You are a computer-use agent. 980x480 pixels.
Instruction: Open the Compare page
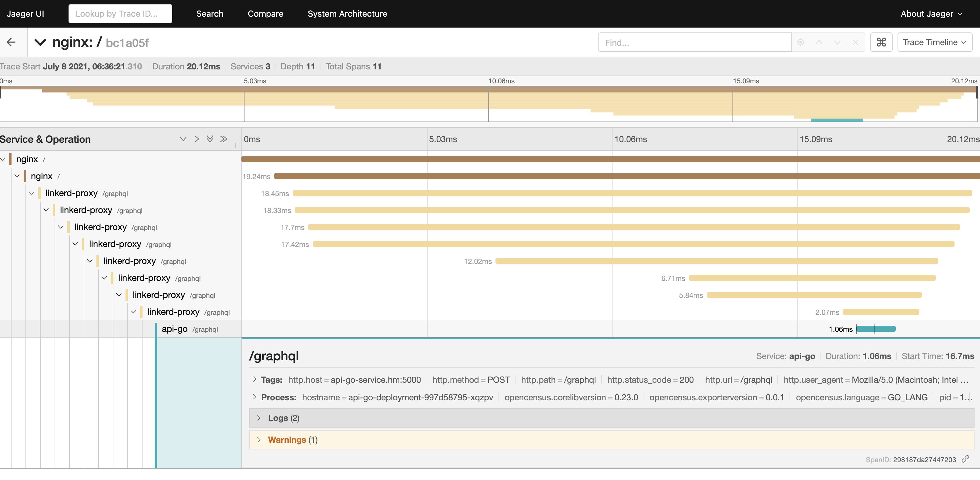coord(265,14)
